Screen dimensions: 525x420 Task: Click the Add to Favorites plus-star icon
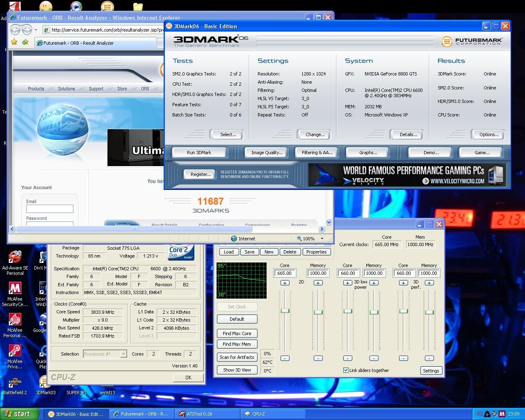[25, 42]
